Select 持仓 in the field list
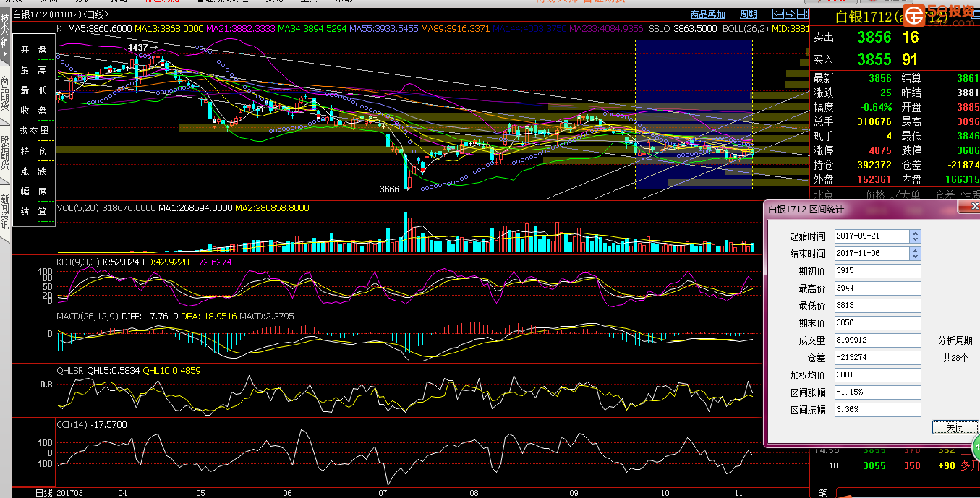The height and width of the screenshot is (498, 980). coord(34,151)
